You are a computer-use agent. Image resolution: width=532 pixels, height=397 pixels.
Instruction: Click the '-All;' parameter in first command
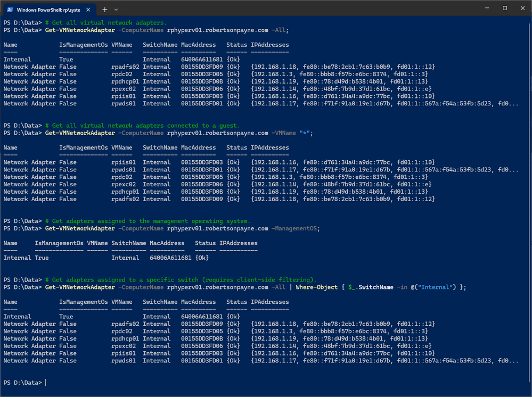click(280, 30)
